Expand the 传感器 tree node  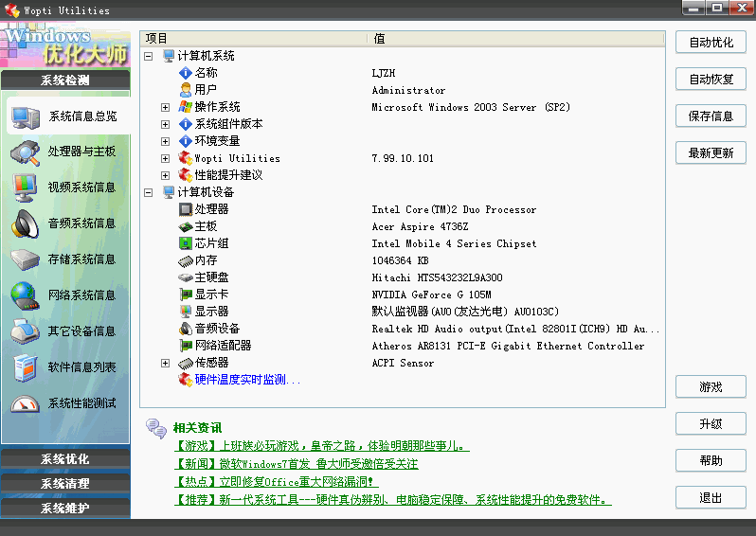pos(166,363)
